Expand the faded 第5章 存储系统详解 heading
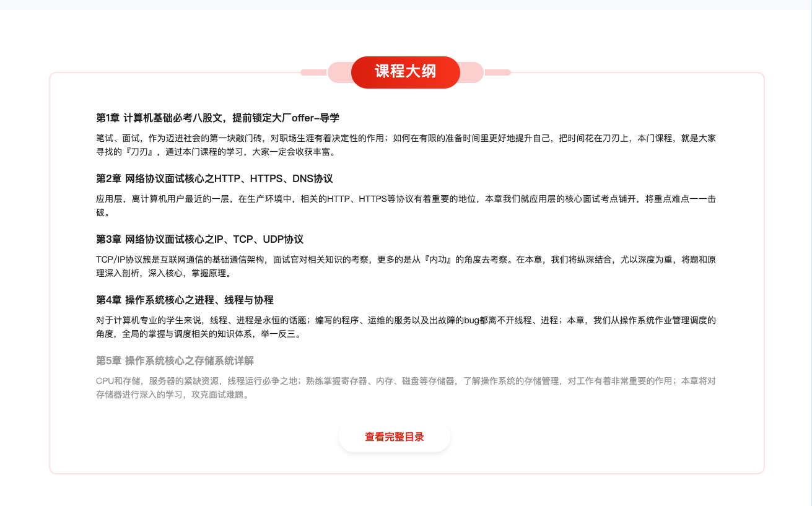Image resolution: width=812 pixels, height=506 pixels. point(175,360)
